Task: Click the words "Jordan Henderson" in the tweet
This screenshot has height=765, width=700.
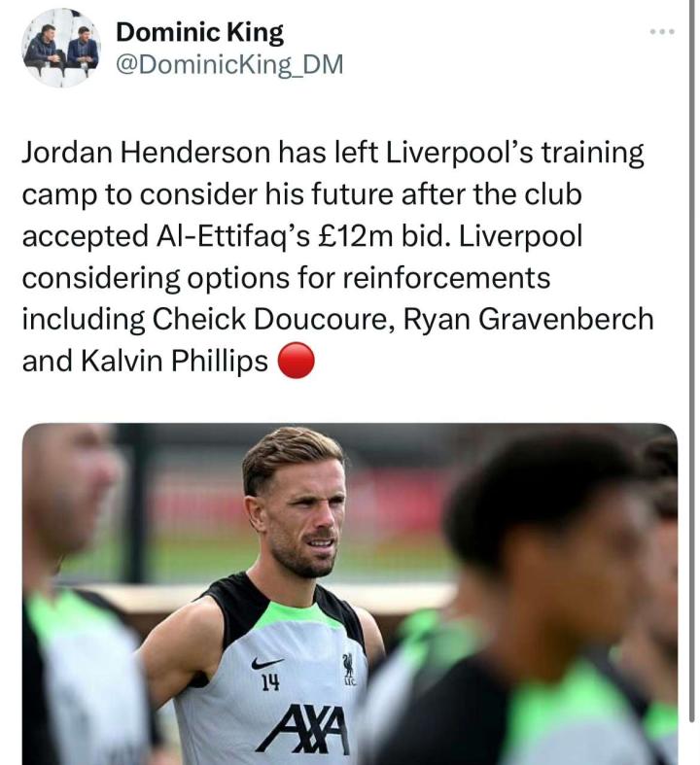Action: (146, 153)
